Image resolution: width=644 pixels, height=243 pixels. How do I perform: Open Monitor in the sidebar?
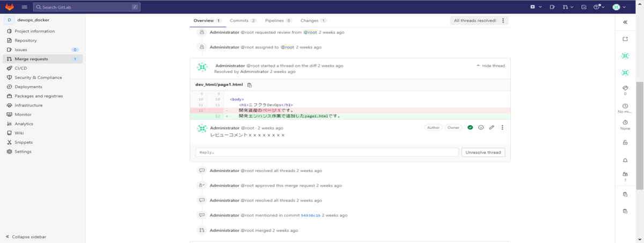(x=23, y=115)
